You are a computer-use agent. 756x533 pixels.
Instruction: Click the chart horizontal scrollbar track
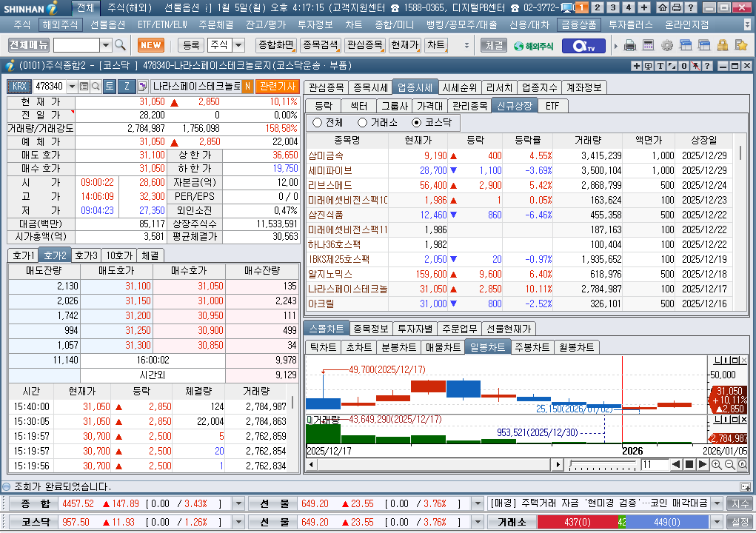pos(432,465)
